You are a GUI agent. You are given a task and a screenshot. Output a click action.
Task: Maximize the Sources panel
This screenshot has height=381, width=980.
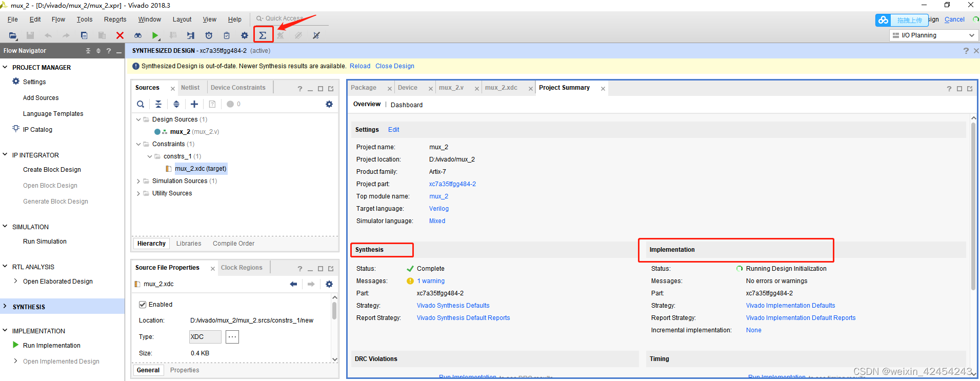(x=321, y=89)
